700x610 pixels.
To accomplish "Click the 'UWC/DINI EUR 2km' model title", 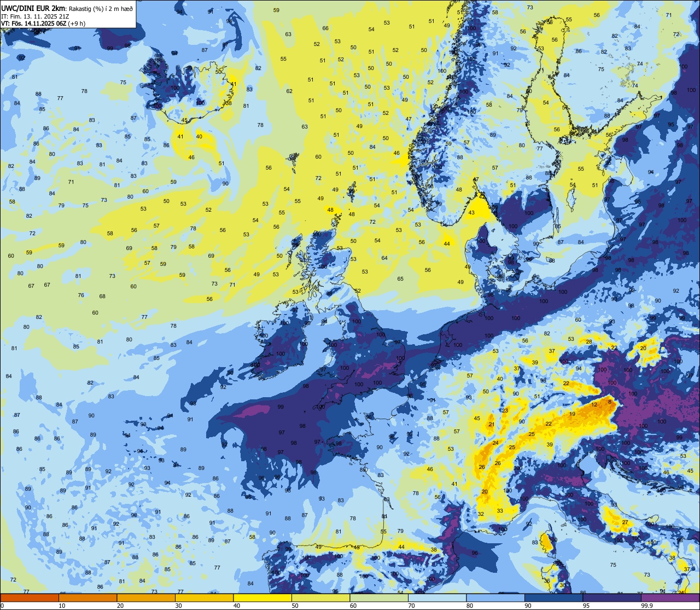I will pyautogui.click(x=33, y=8).
